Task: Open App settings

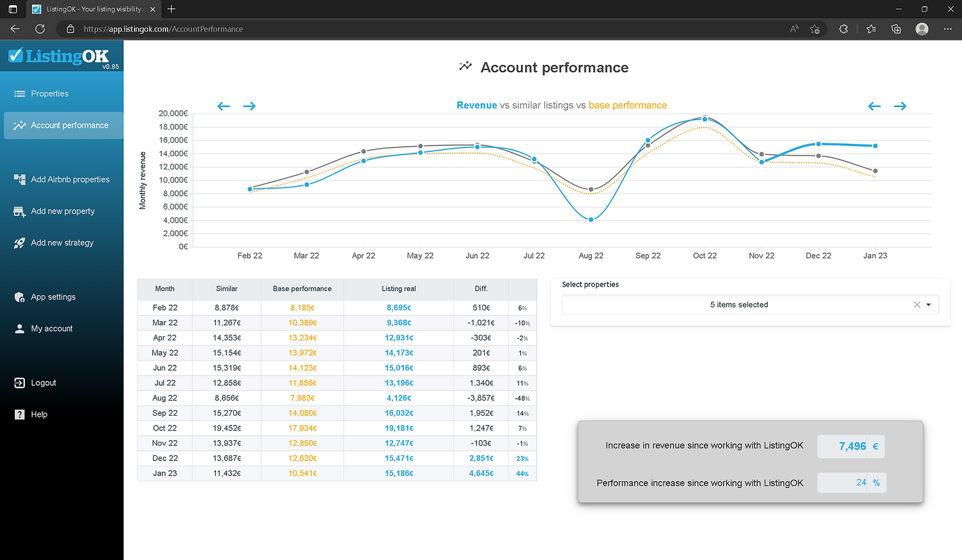Action: point(53,297)
